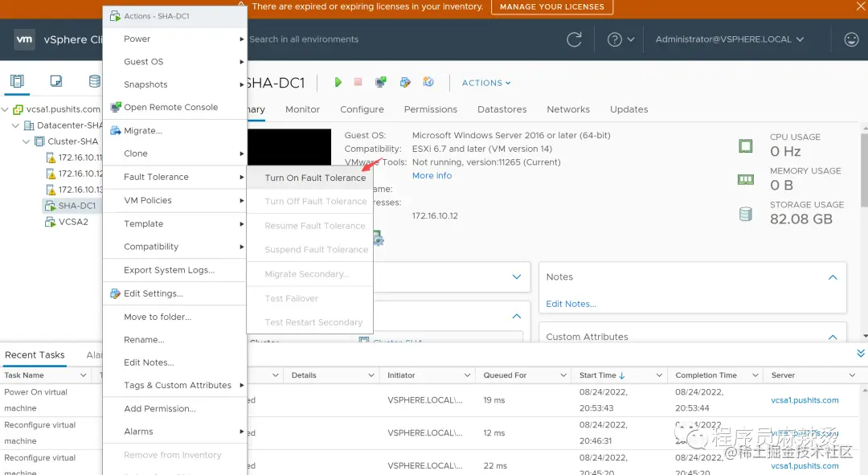Open the VM Policies submenu
Image resolution: width=868 pixels, height=475 pixels.
175,200
